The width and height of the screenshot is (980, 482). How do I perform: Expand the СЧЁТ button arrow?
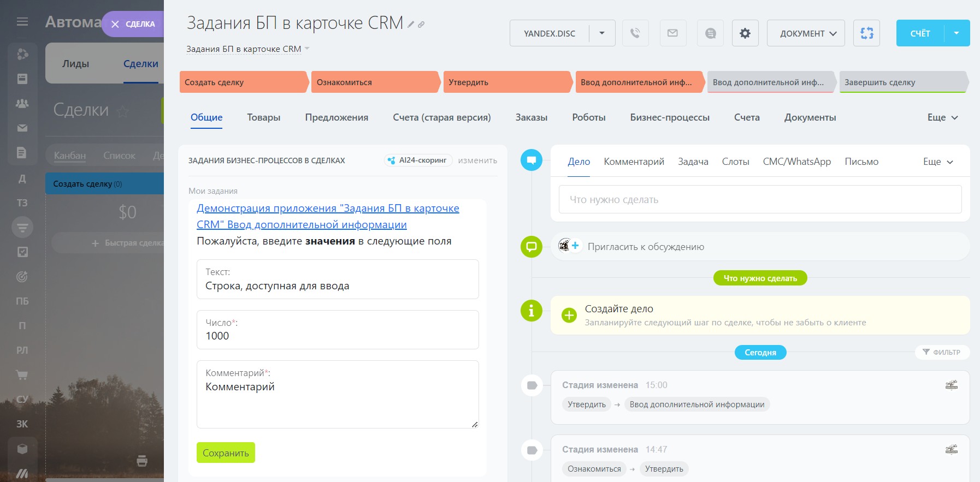pyautogui.click(x=957, y=33)
